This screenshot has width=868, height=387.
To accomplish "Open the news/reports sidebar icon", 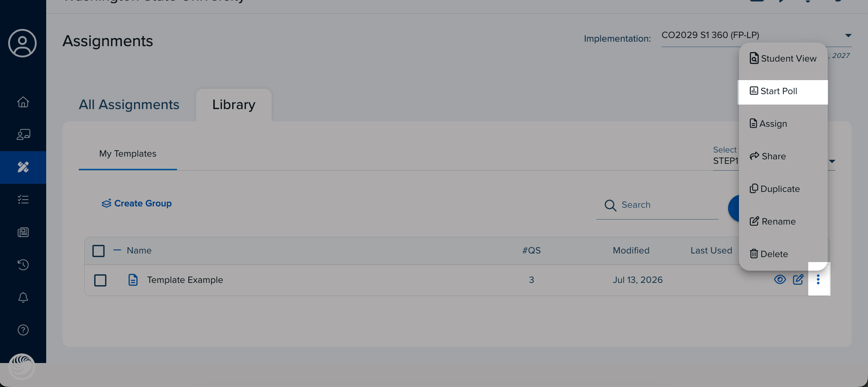I will (23, 232).
